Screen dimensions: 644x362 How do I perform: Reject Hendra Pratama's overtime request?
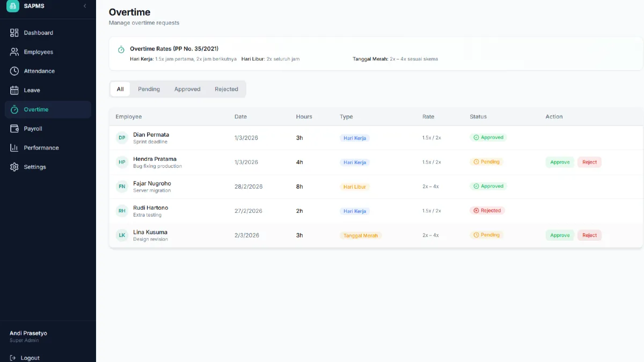589,162
